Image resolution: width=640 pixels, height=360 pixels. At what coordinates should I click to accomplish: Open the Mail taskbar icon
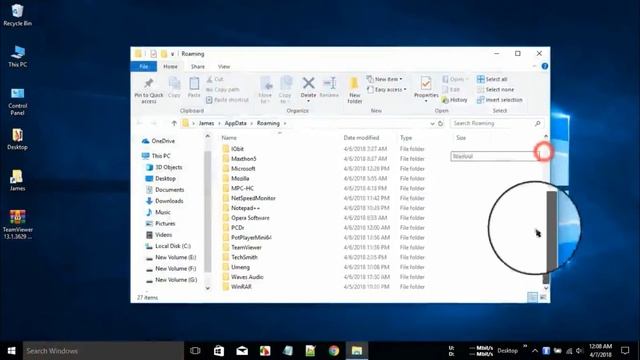[x=242, y=351]
